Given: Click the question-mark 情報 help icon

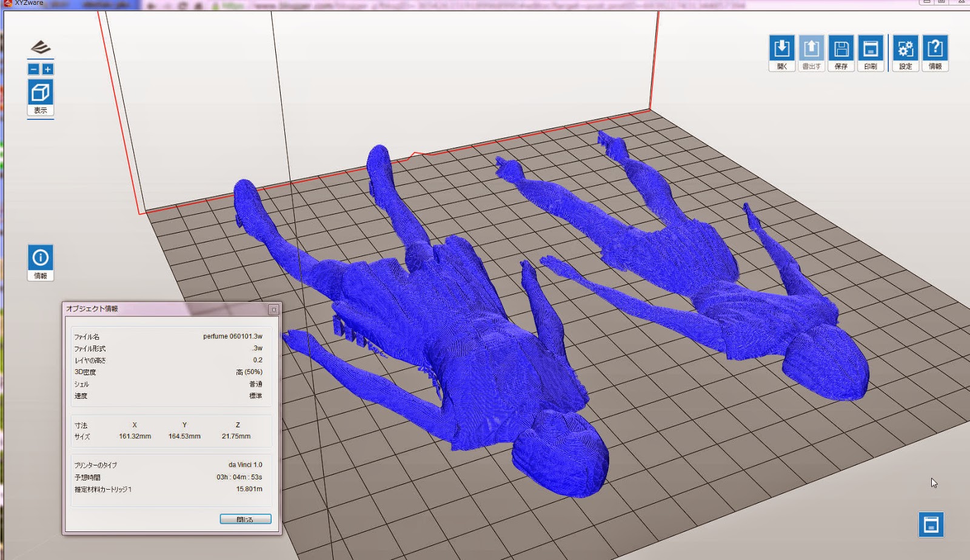Looking at the screenshot, I should tap(935, 53).
